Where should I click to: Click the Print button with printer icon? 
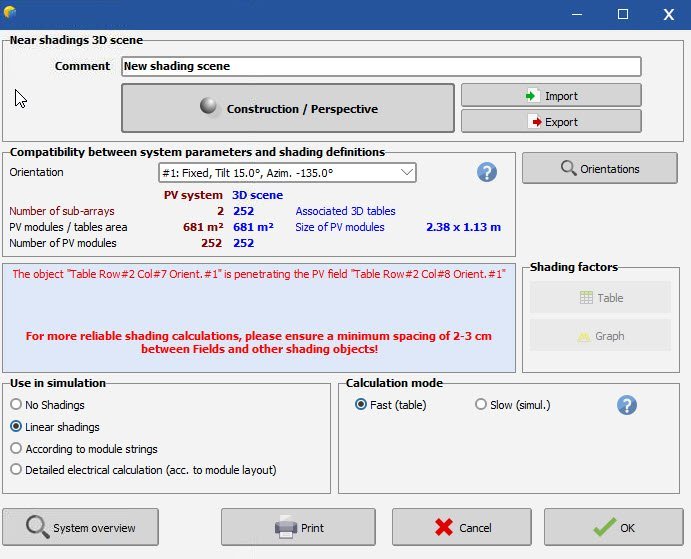(298, 527)
